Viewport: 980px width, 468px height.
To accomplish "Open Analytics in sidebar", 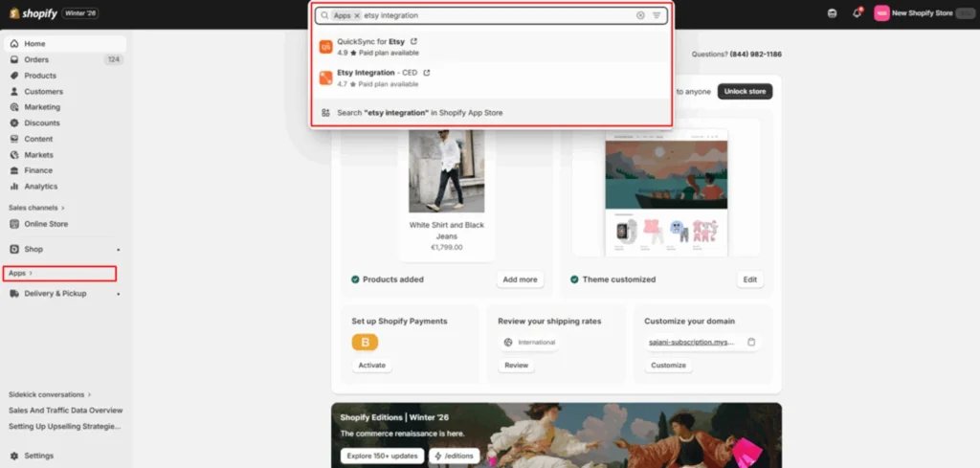I will [65, 187].
